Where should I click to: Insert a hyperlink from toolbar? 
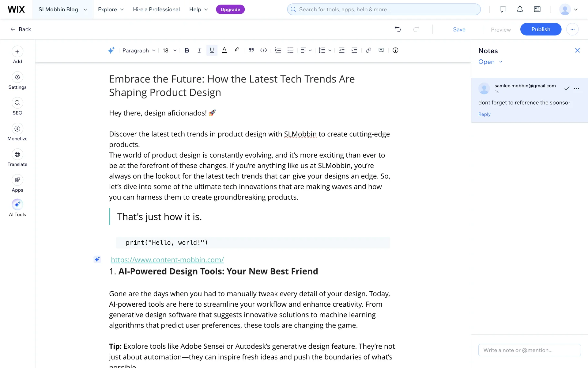pyautogui.click(x=368, y=50)
